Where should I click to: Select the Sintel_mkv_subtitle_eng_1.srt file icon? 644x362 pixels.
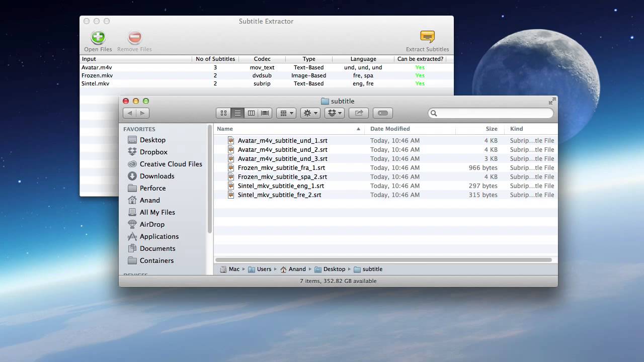coord(231,186)
